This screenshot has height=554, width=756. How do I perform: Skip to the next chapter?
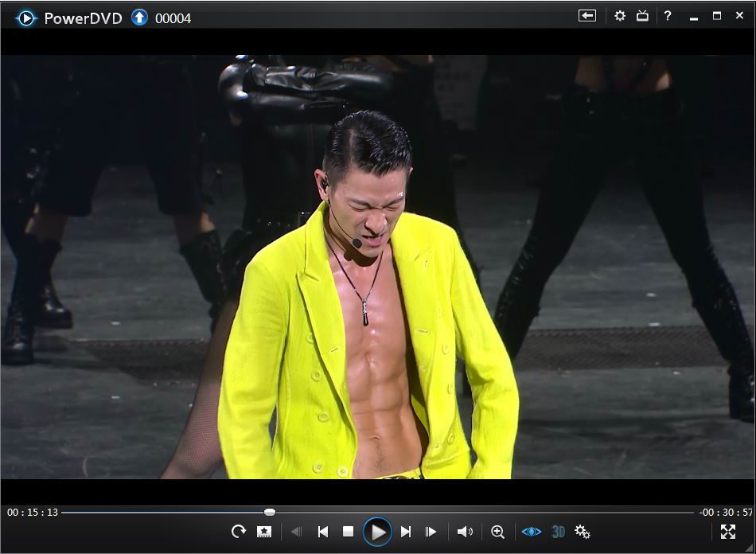(x=406, y=532)
